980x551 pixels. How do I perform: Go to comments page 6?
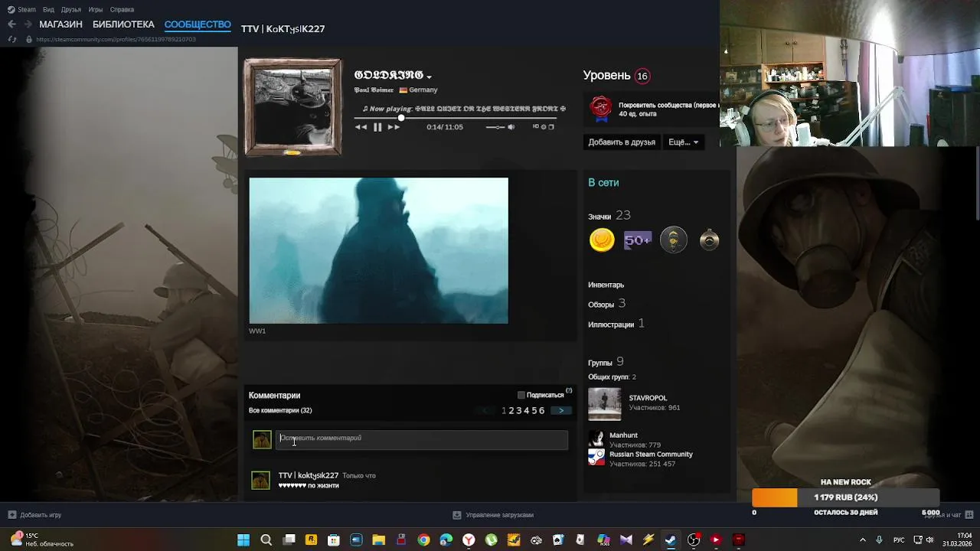coord(542,411)
